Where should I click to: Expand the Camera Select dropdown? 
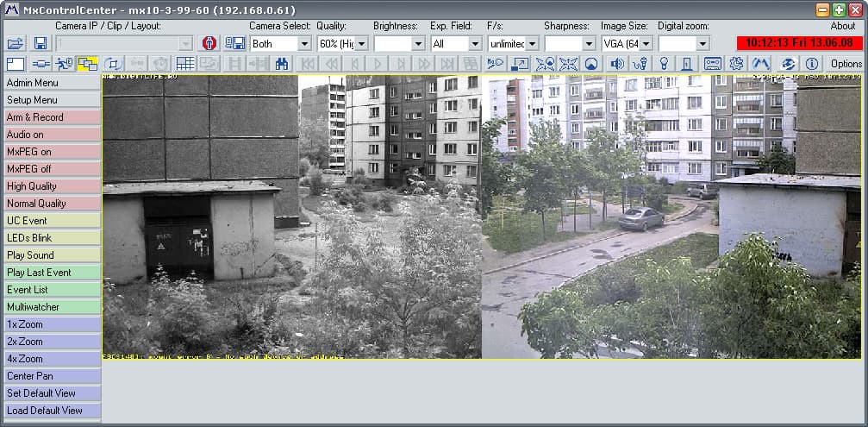coord(281,44)
